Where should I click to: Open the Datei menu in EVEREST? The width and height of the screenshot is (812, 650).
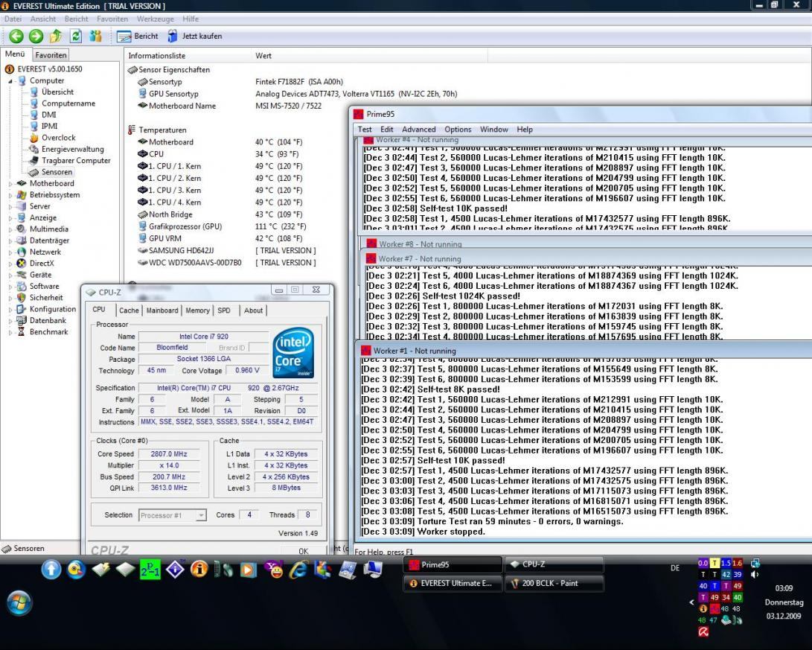13,19
